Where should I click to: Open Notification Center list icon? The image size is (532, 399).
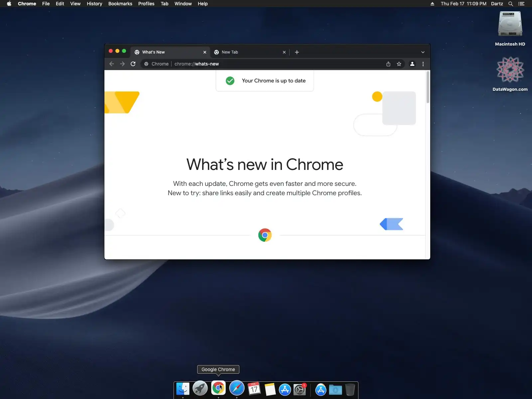tap(521, 4)
